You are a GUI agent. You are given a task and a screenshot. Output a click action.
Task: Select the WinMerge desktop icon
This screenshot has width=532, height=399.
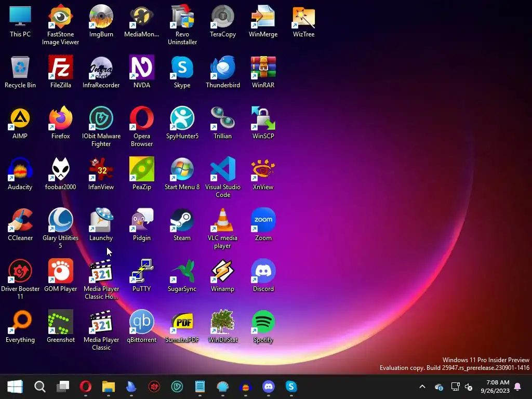263,21
